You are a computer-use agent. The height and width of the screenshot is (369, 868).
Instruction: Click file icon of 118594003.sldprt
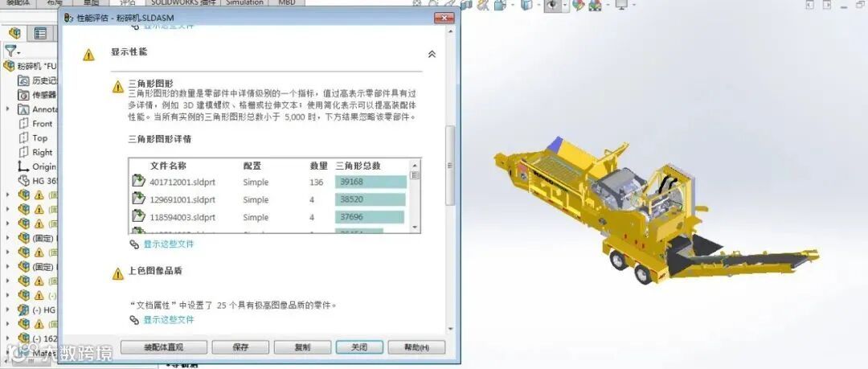(x=138, y=216)
